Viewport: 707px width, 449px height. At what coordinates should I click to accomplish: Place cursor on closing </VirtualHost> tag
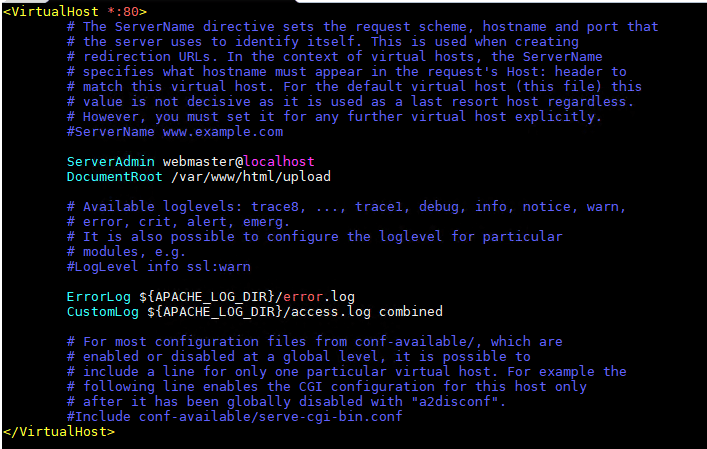[59, 431]
